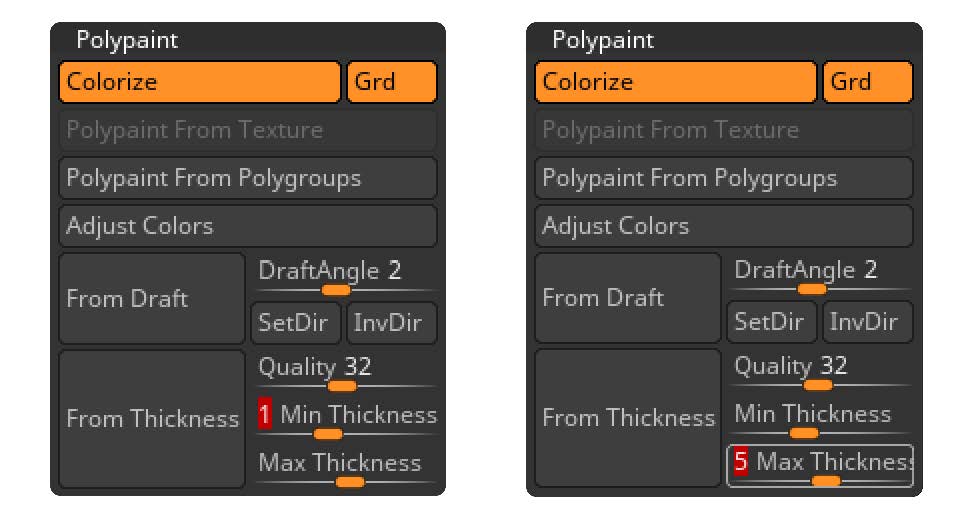Click Polypaint From Texture in left panel
This screenshot has width=975, height=518.
[x=247, y=130]
